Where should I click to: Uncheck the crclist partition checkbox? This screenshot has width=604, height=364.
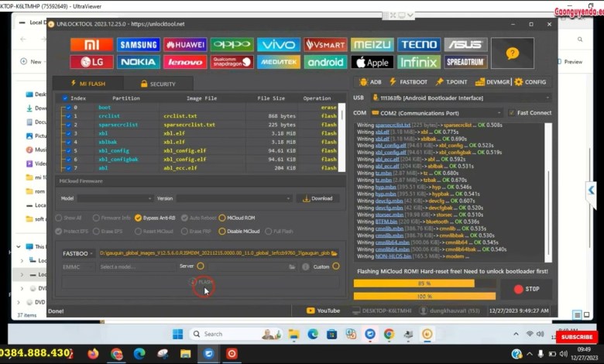tap(69, 116)
